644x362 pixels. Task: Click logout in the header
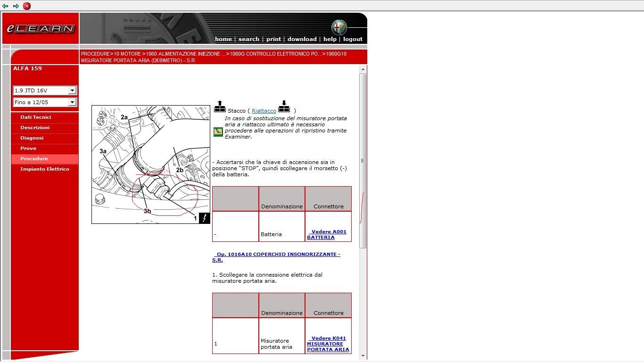[x=353, y=39]
